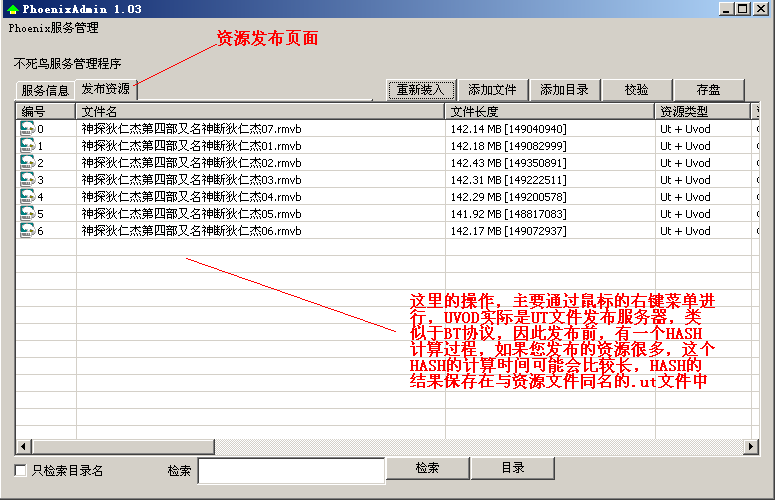Screen dimensions: 775x501
Task: Close the PhoenixAdmin window
Action: 761,8
